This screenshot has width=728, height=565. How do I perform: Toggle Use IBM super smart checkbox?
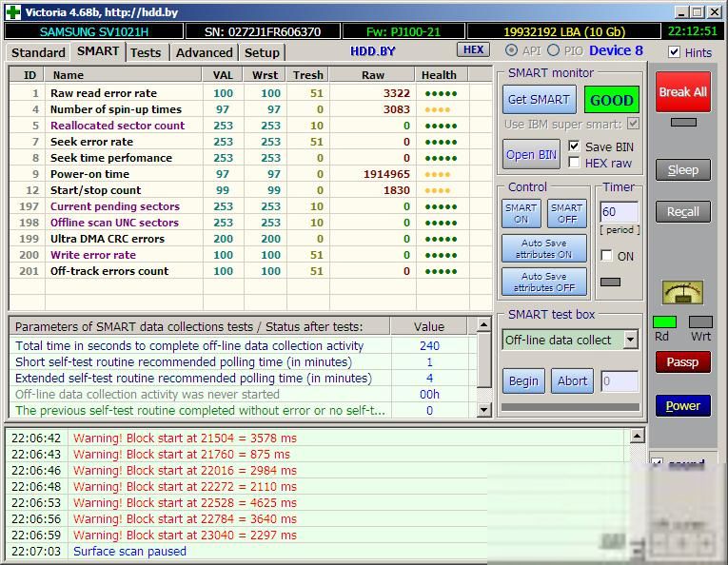click(x=633, y=124)
